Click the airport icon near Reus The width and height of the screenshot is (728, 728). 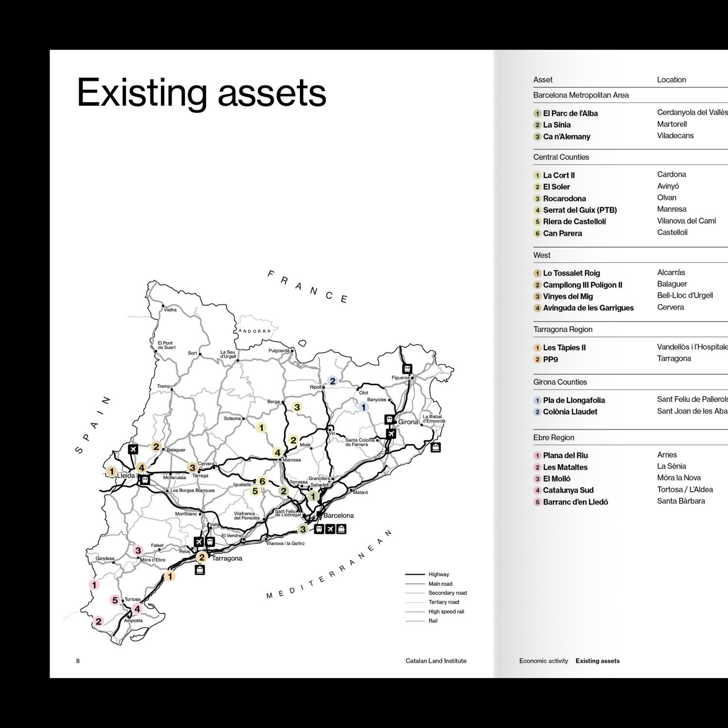coord(199,542)
